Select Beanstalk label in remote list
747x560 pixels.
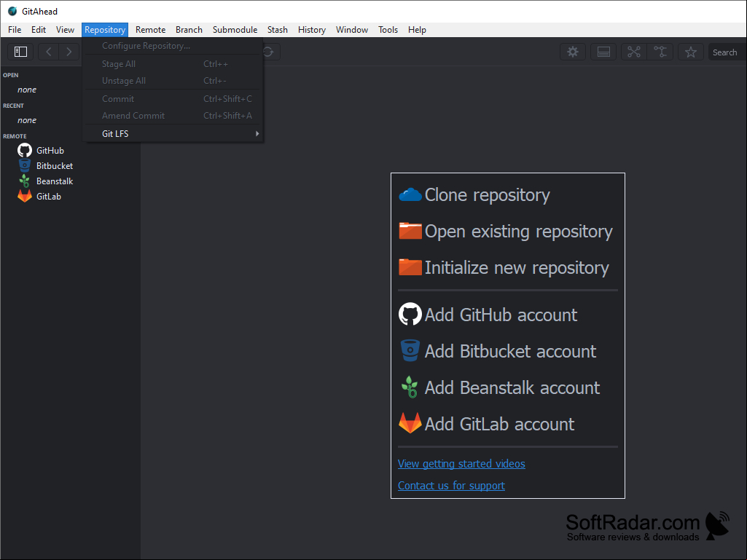pyautogui.click(x=55, y=181)
